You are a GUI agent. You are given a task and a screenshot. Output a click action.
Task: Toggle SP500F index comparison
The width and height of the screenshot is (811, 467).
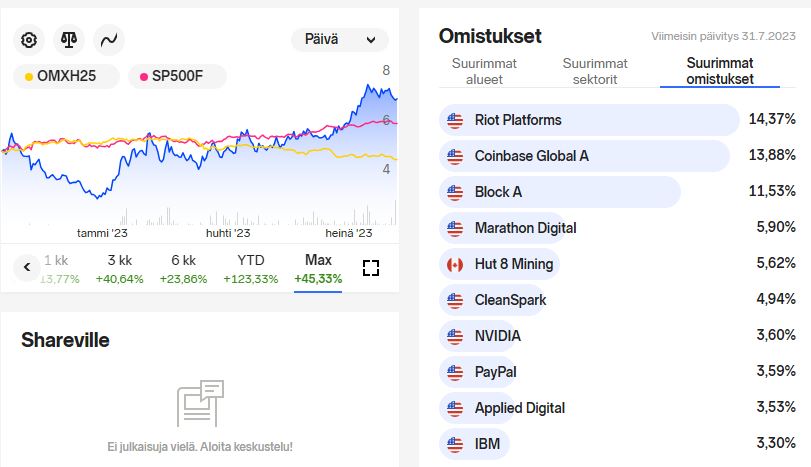pos(177,77)
